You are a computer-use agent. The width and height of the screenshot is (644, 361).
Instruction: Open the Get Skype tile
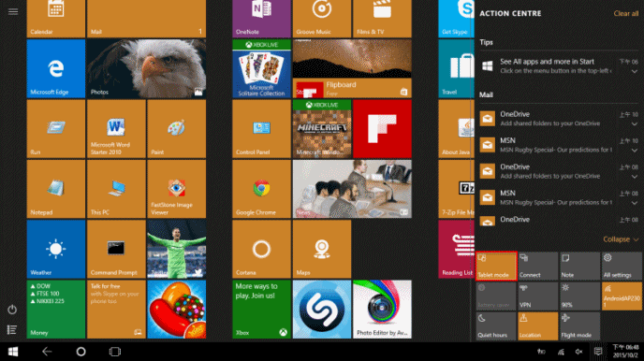456,19
